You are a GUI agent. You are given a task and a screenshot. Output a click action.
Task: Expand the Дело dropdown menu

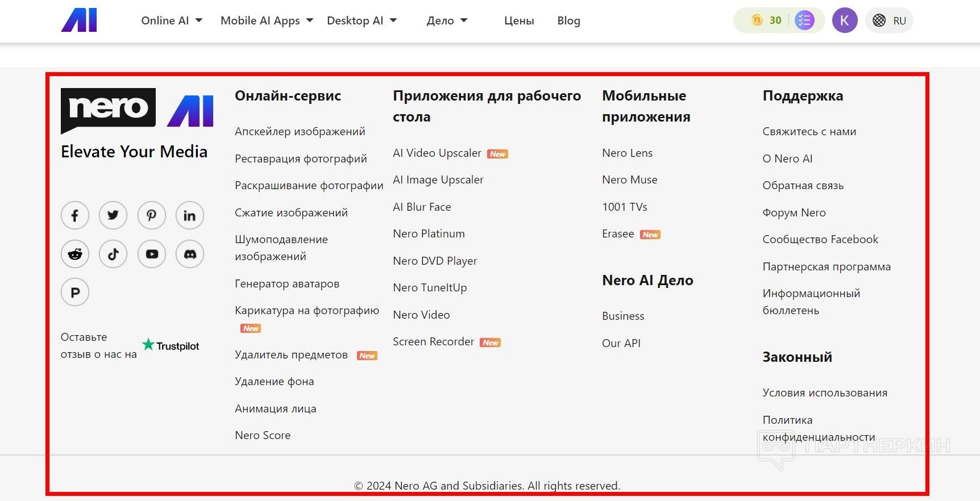(x=447, y=20)
